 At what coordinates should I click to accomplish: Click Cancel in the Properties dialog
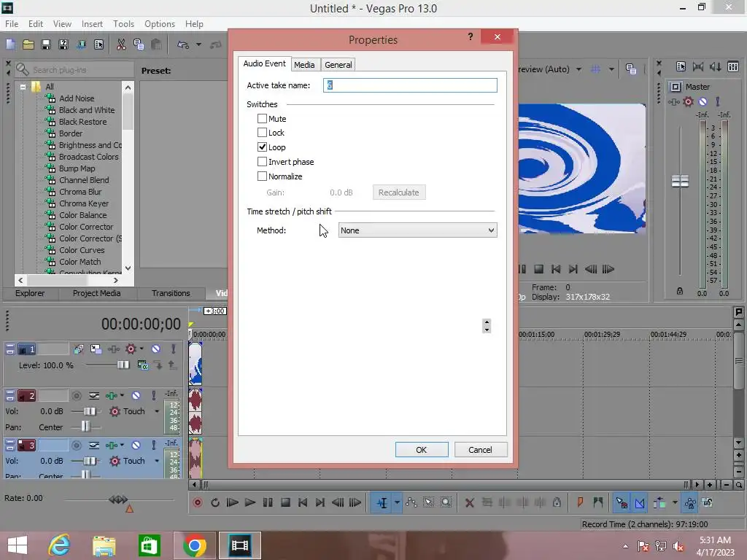480,449
